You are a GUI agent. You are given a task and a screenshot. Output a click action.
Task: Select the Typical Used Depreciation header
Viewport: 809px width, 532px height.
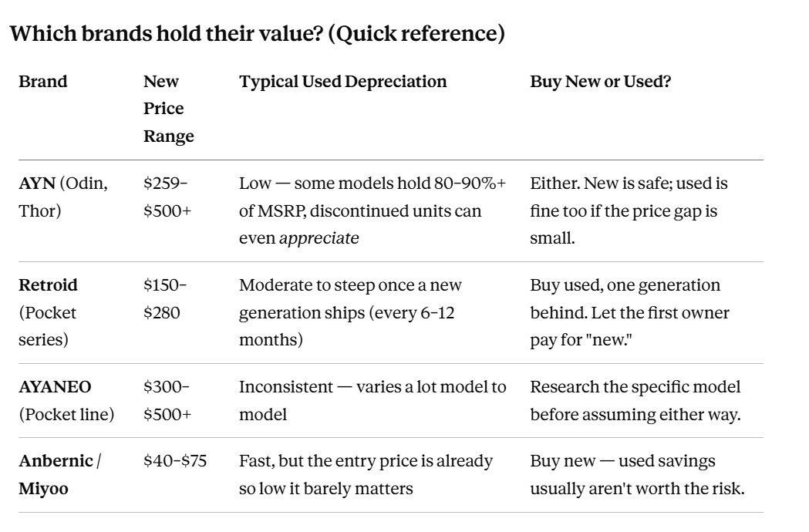[x=342, y=82]
